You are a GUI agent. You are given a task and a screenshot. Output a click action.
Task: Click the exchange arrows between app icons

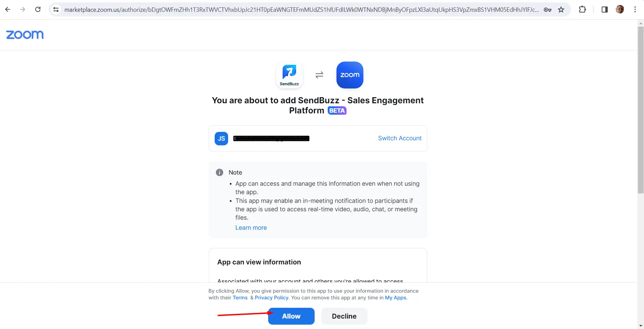pyautogui.click(x=319, y=75)
